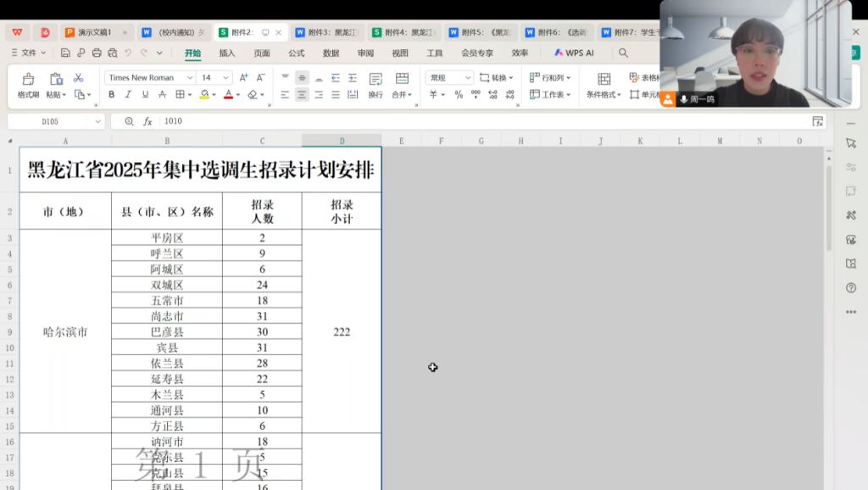Open the 公式 (Formulas) ribbon tab
Viewport: 868px width, 490px height.
click(x=296, y=53)
